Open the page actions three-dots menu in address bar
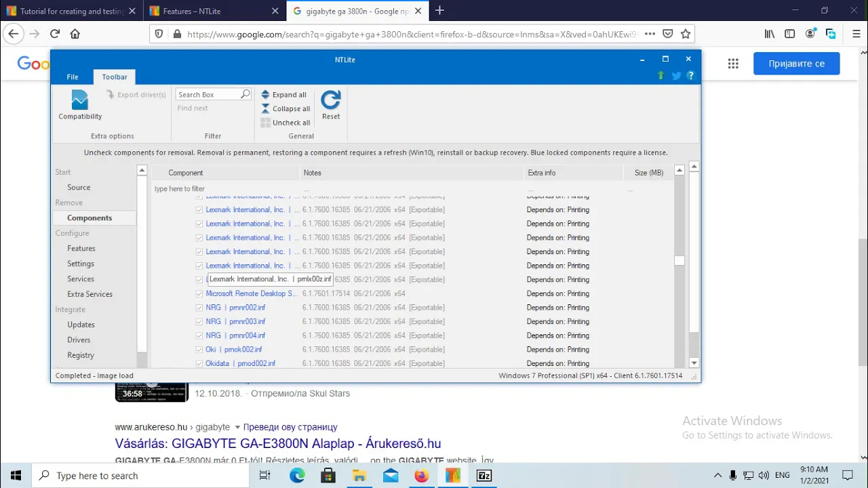Image resolution: width=868 pixels, height=488 pixels. click(x=650, y=34)
